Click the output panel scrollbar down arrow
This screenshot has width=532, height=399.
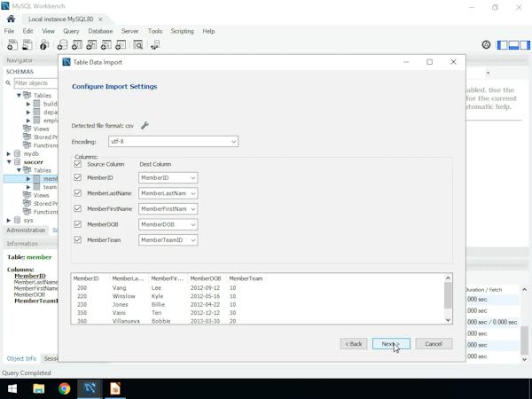click(x=525, y=359)
